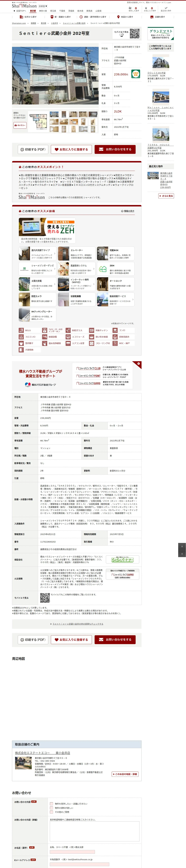Expand シャーメゾンガーデンズ feature card
The image size is (186, 868).
(38, 269)
